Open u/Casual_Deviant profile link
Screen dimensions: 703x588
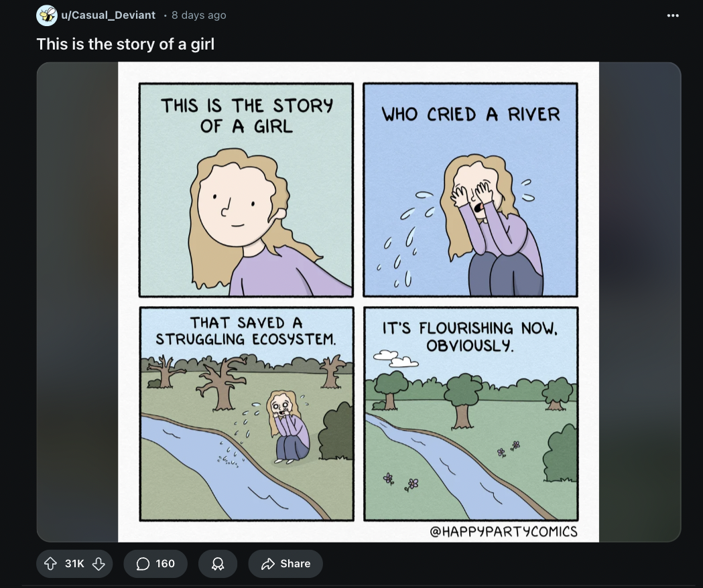pyautogui.click(x=108, y=15)
